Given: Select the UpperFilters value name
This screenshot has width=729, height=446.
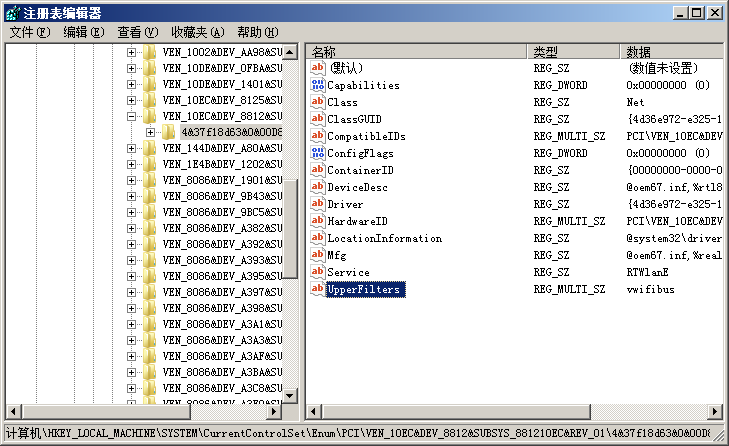Looking at the screenshot, I should (365, 289).
